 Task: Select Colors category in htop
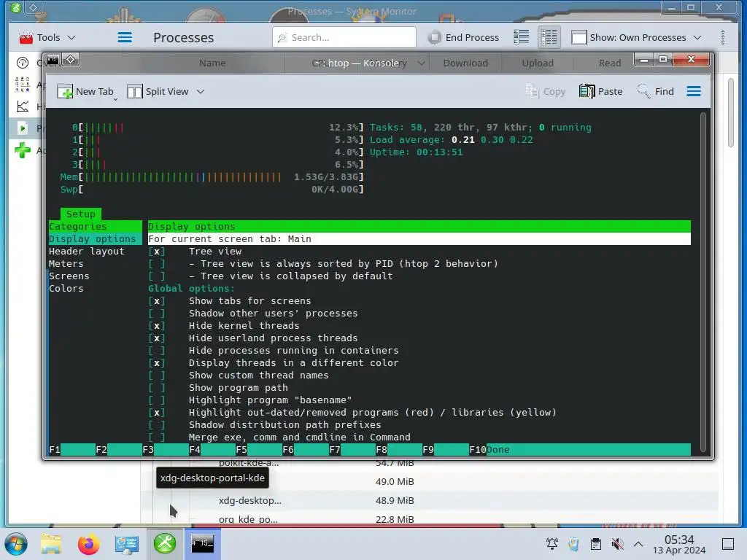coord(66,289)
